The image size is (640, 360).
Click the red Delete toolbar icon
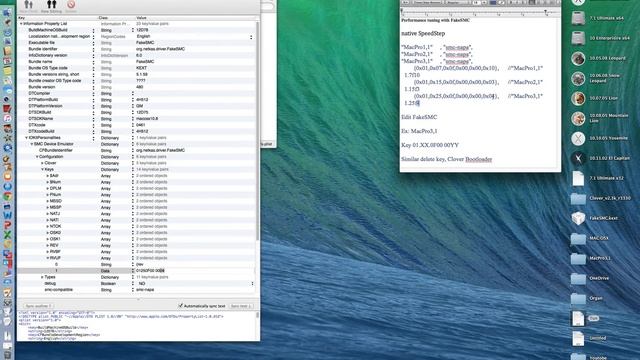pyautogui.click(x=71, y=5)
